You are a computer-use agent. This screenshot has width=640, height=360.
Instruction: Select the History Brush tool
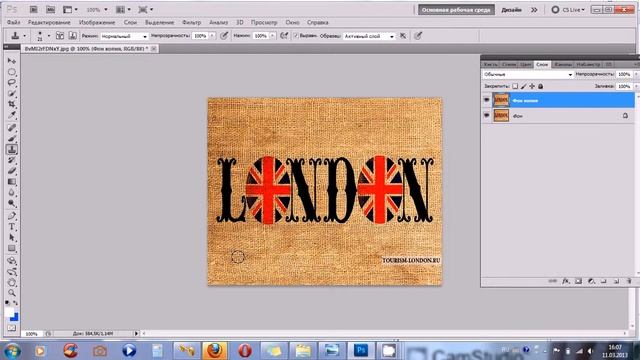(11, 160)
